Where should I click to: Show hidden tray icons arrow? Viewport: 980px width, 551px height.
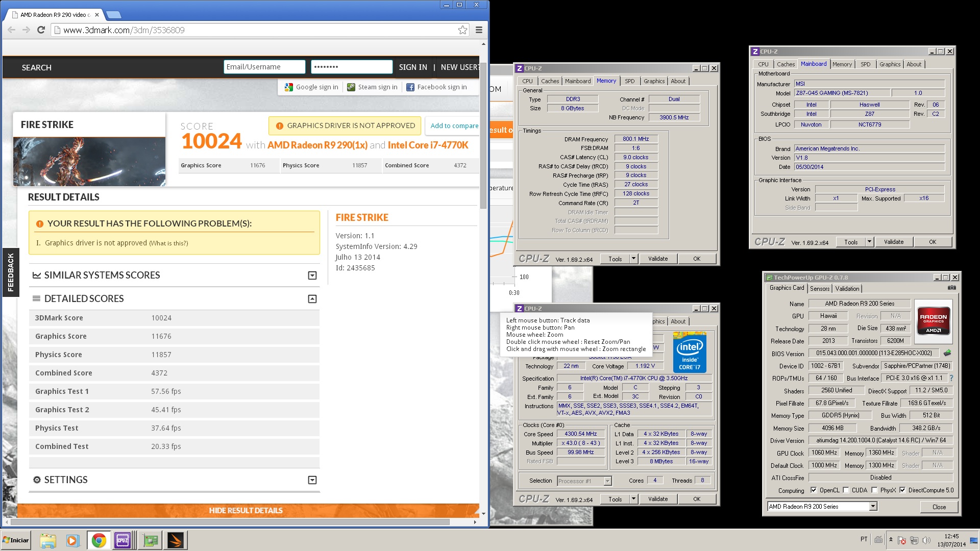pyautogui.click(x=891, y=539)
